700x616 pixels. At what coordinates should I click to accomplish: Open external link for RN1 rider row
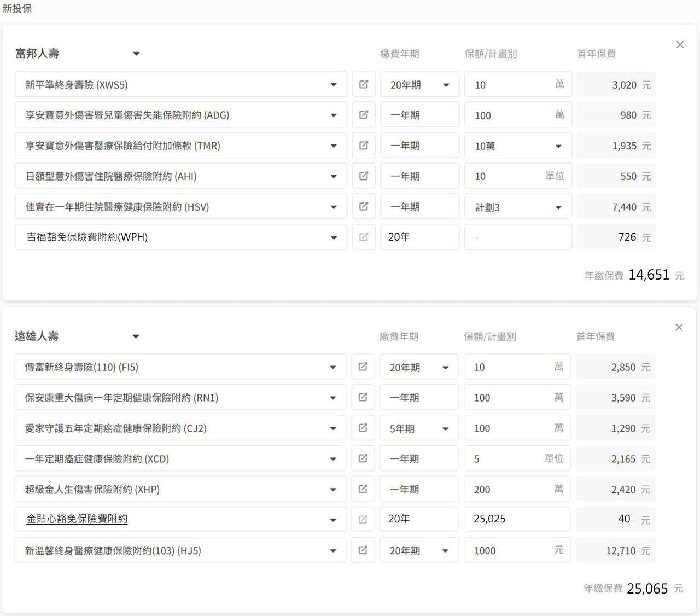click(x=363, y=398)
